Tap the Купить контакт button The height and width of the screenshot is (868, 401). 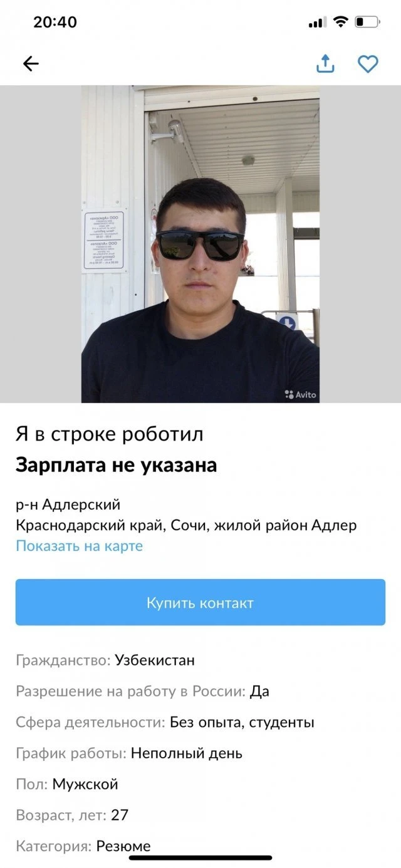[x=200, y=602]
